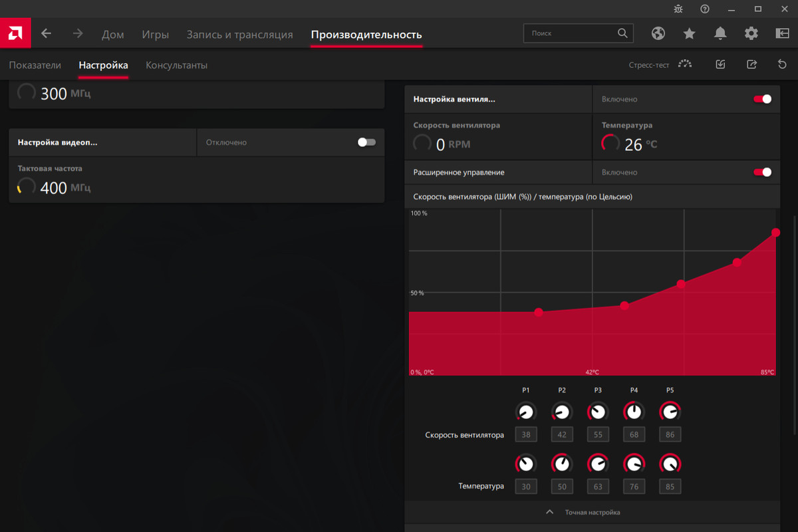Edit temperature field showing 50
This screenshot has width=798, height=532.
tap(562, 487)
